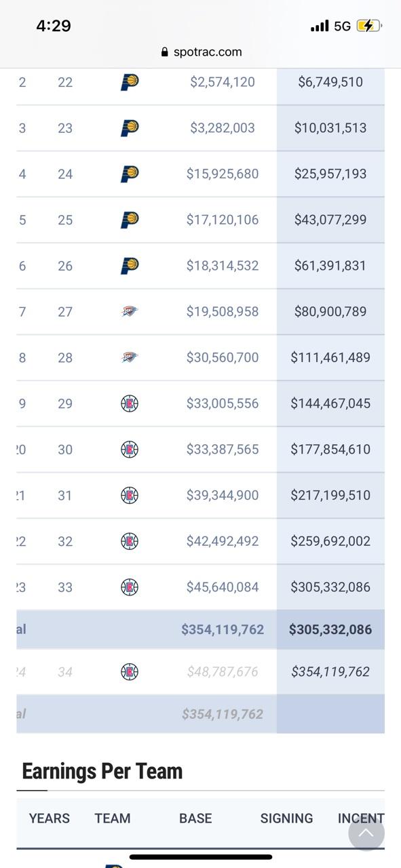Tap the $30,560,700 salary value
Image resolution: width=401 pixels, height=868 pixels.
click(x=223, y=357)
